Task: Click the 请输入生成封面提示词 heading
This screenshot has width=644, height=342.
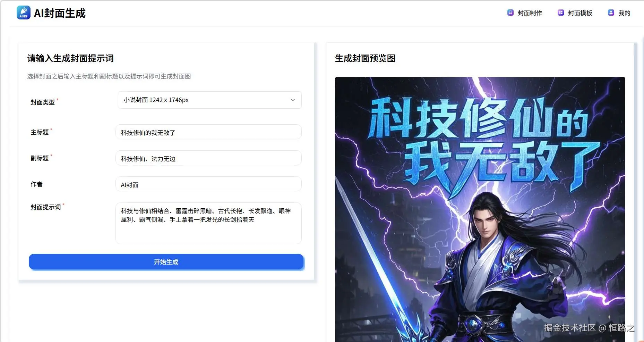Action: coord(70,58)
